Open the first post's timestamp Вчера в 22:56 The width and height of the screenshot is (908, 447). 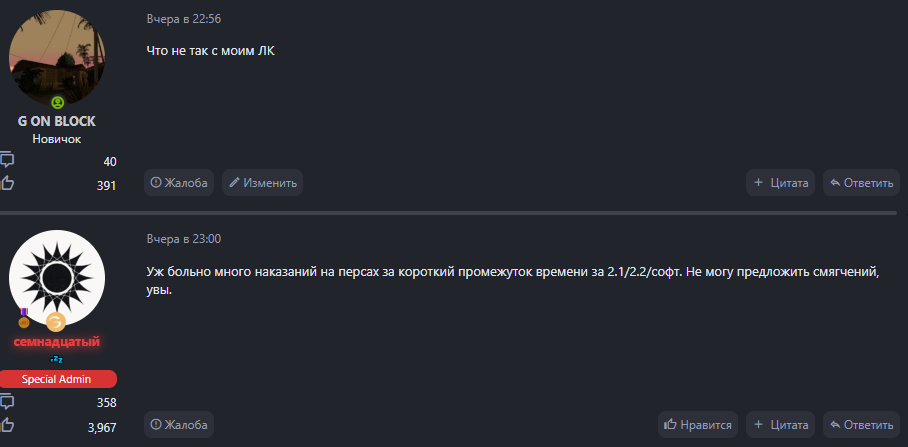tap(184, 19)
